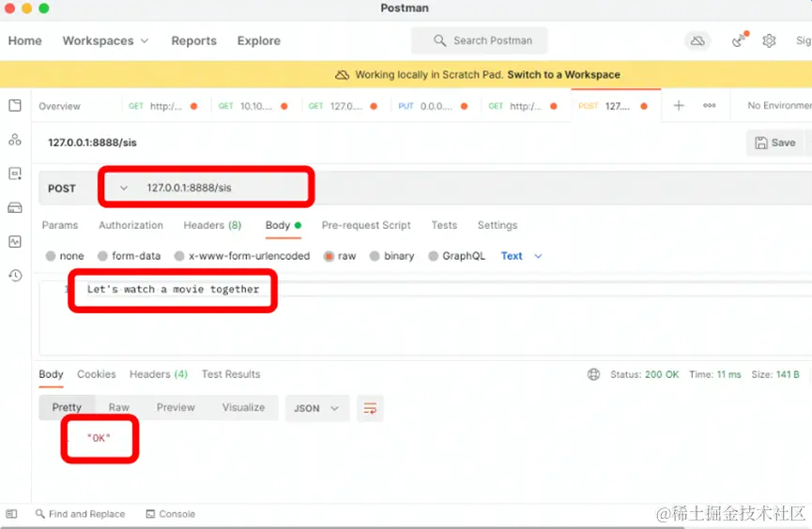Click the Status 200 OK text
This screenshot has height=529, width=812.
(644, 374)
